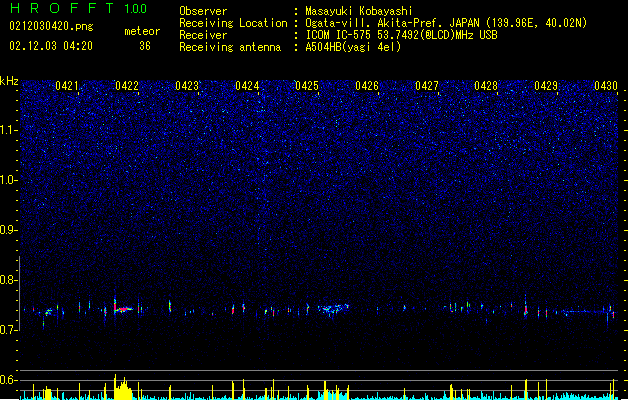Click the 0427 time marker
The image size is (629, 400).
[426, 86]
